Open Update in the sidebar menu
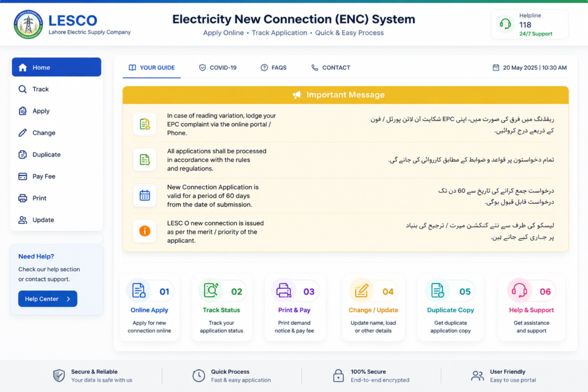Screen dimensions: 588x392 coord(57,220)
